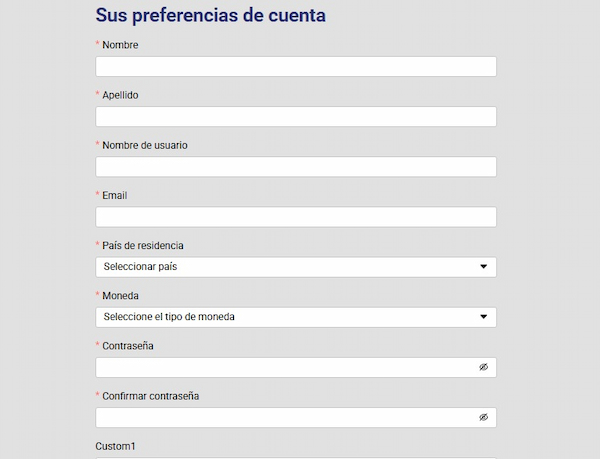Click the Apellido field label

(x=120, y=95)
